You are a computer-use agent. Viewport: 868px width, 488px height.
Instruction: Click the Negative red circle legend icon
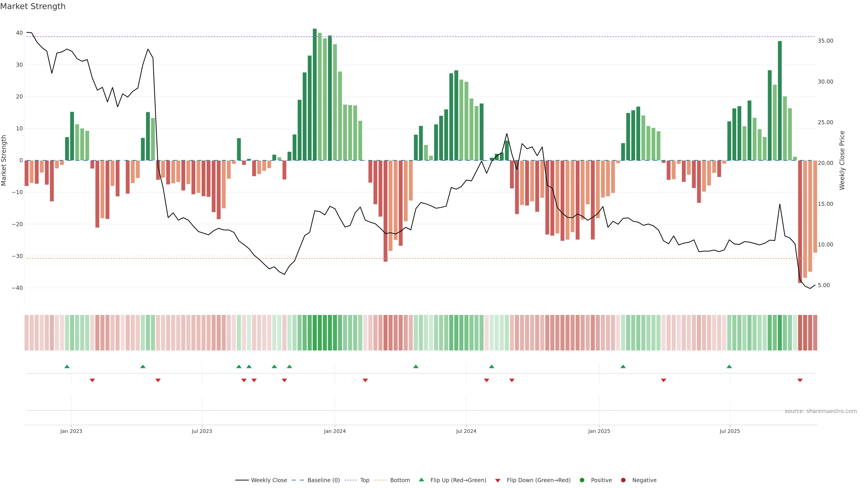[623, 480]
